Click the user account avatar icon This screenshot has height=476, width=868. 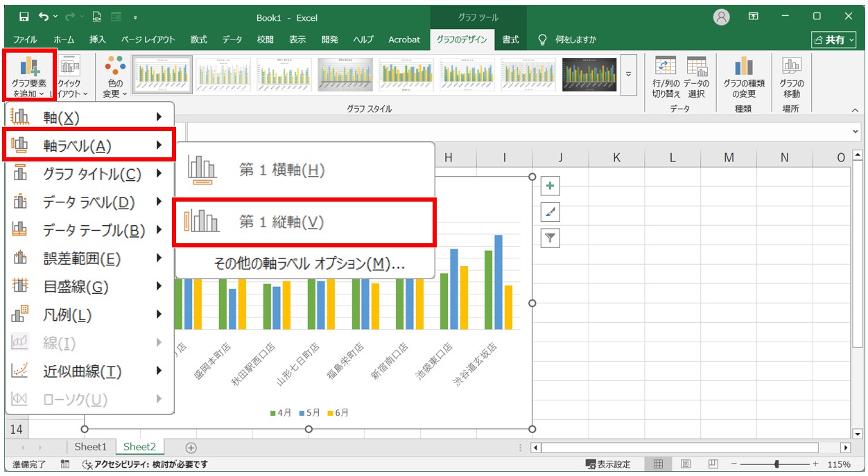click(x=722, y=17)
